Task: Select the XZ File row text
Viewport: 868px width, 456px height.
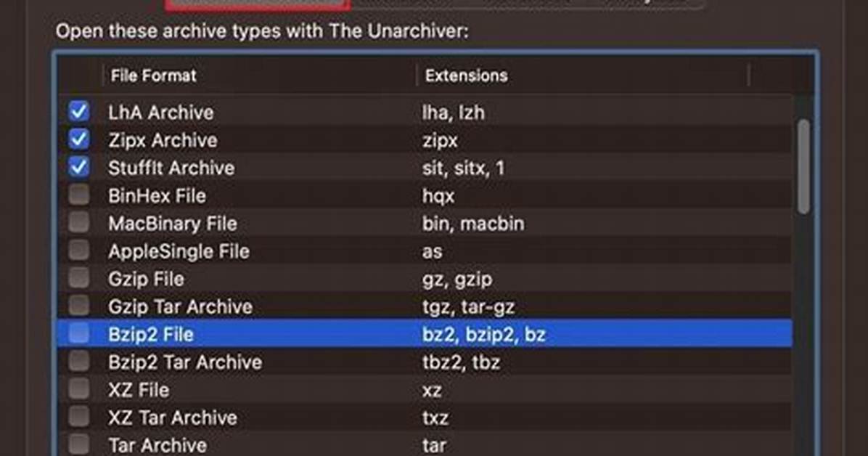Action: pyautogui.click(x=139, y=389)
